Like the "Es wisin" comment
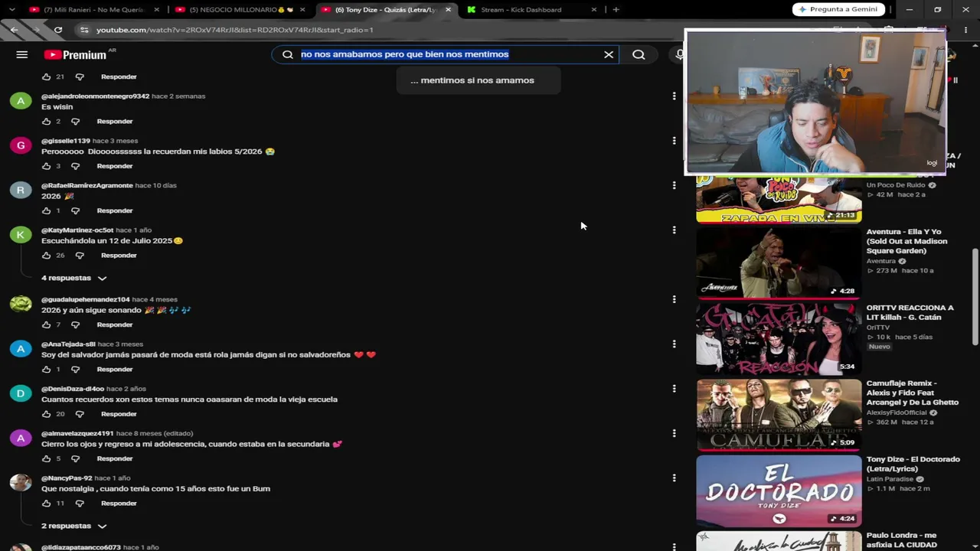Screen dimensions: 980x551 click(x=46, y=122)
